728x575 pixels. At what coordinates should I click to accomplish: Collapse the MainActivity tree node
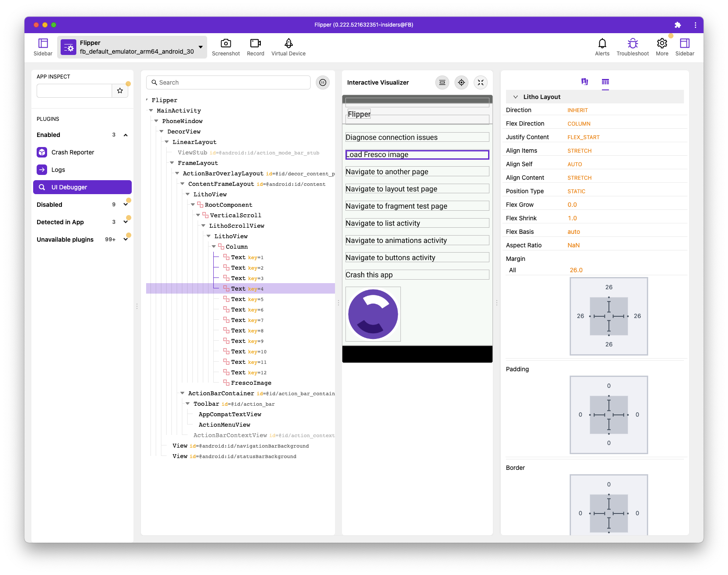151,110
